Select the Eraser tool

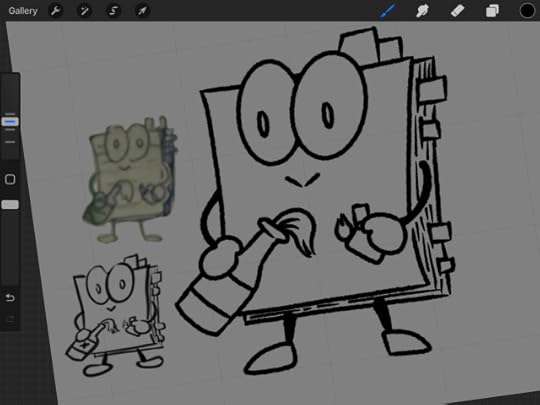click(457, 11)
